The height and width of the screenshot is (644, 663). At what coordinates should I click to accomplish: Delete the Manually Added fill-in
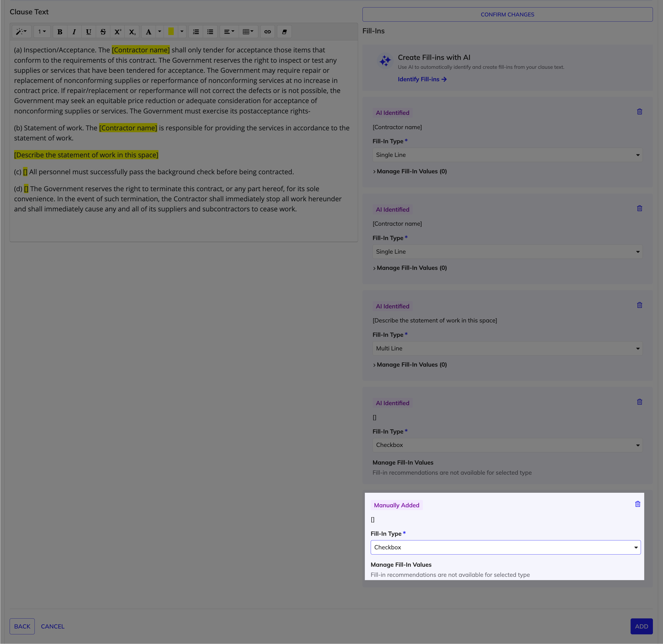click(638, 504)
